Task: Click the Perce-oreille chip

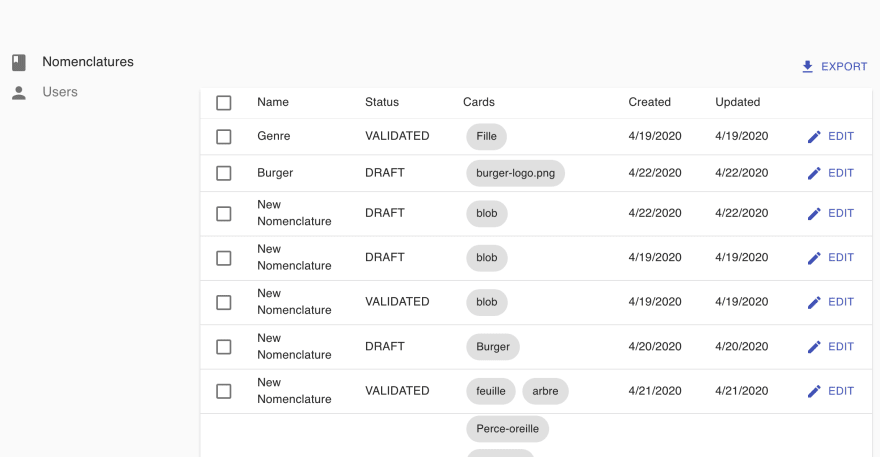Action: click(x=507, y=429)
